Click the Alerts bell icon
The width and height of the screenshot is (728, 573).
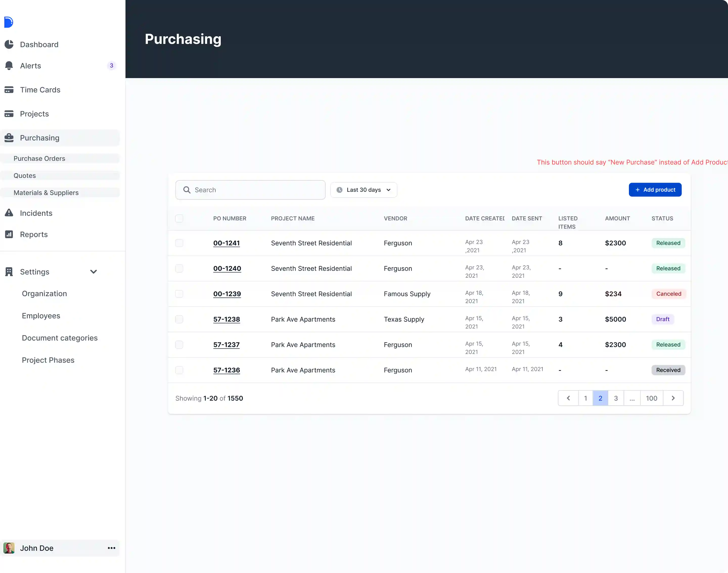[x=9, y=66]
